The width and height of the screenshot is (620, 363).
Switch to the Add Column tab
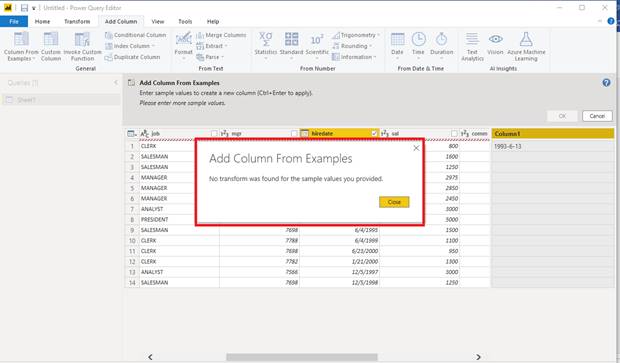pyautogui.click(x=121, y=21)
